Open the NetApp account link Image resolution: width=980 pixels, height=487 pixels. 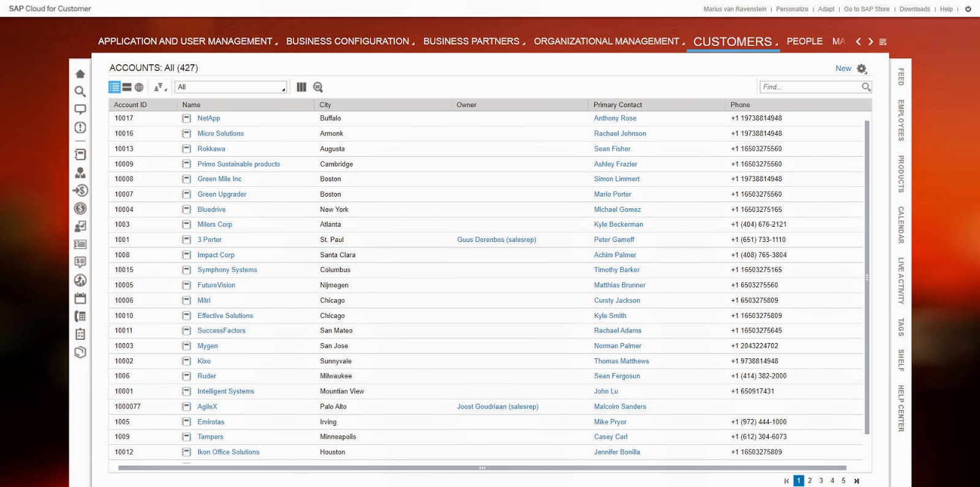(209, 118)
